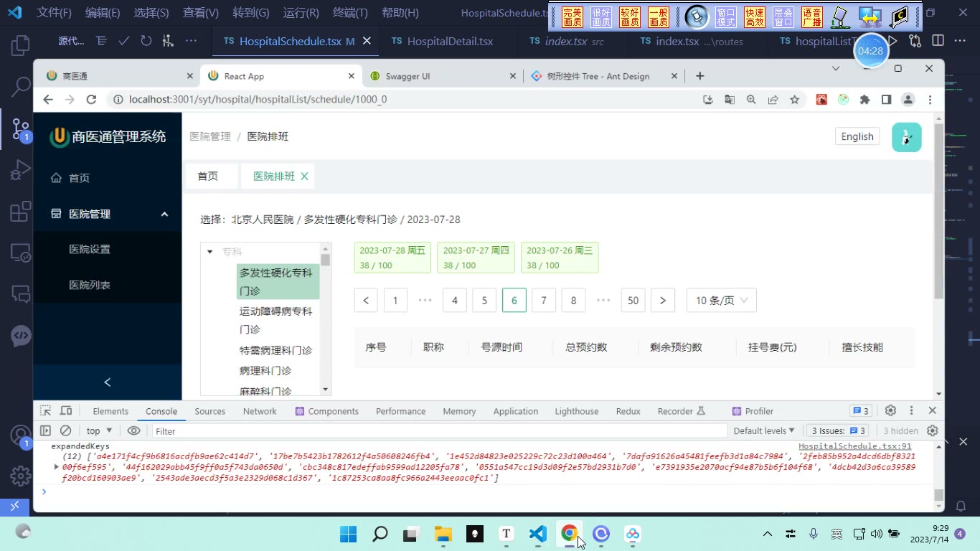Click Chrome's reload page button

point(91,100)
